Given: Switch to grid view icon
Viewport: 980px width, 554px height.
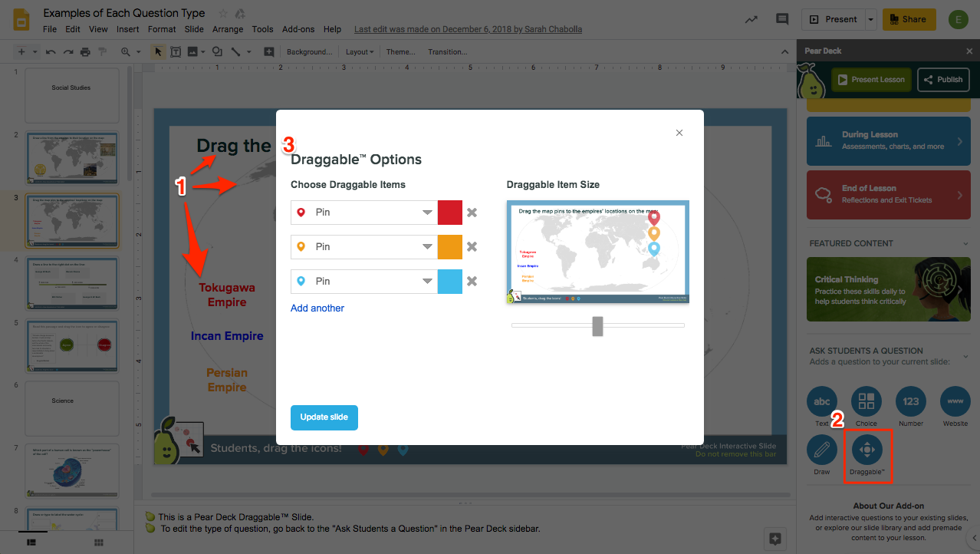Looking at the screenshot, I should click(x=99, y=542).
